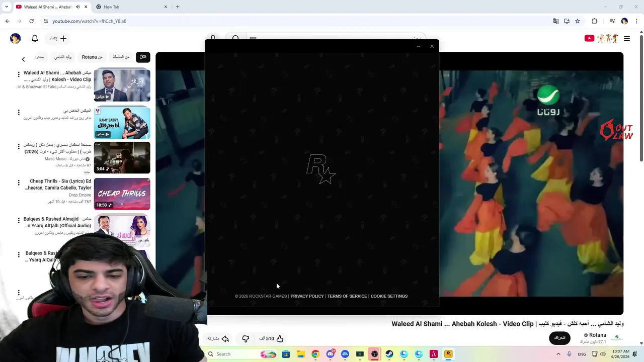644x362 pixels.
Task: Subscribe to Rotana channel
Action: (559, 338)
